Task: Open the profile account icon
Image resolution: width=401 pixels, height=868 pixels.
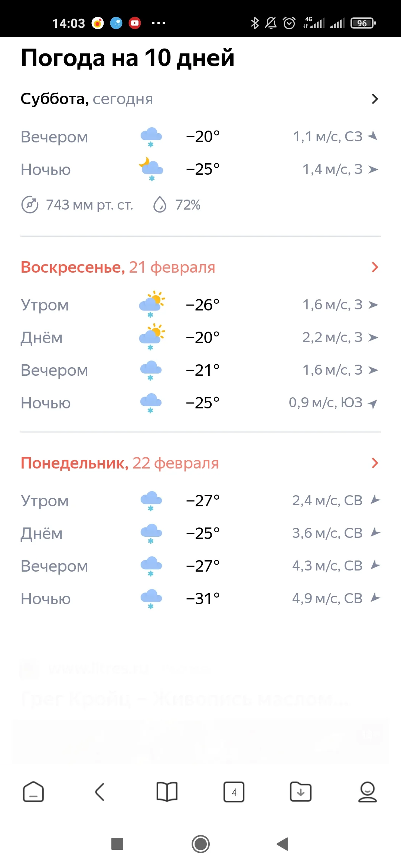Action: [368, 790]
